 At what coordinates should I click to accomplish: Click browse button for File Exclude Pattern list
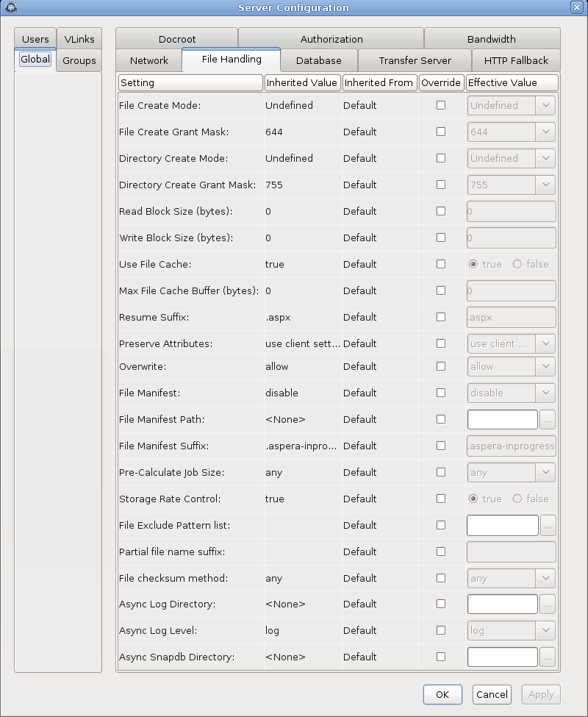click(x=548, y=526)
